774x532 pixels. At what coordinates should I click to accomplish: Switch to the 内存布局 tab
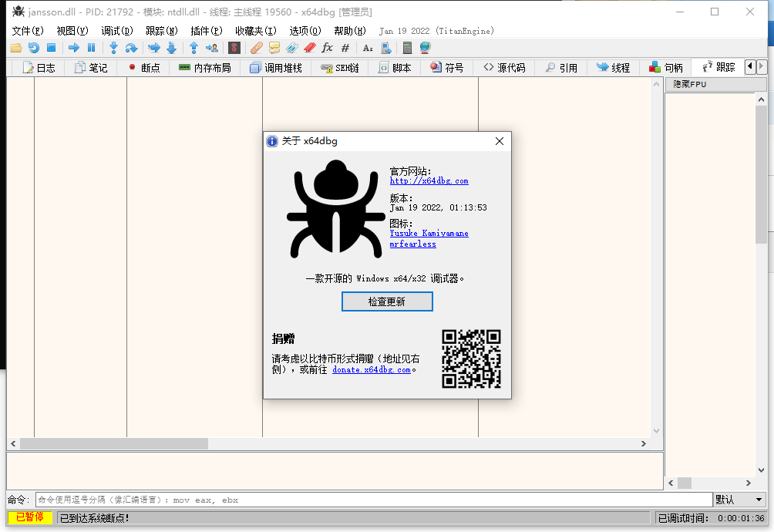[x=205, y=68]
